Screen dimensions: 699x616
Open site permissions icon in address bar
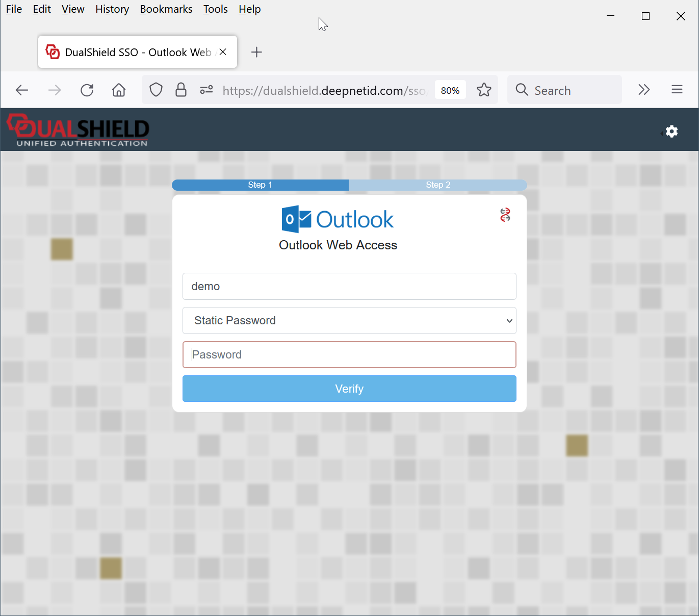(206, 90)
